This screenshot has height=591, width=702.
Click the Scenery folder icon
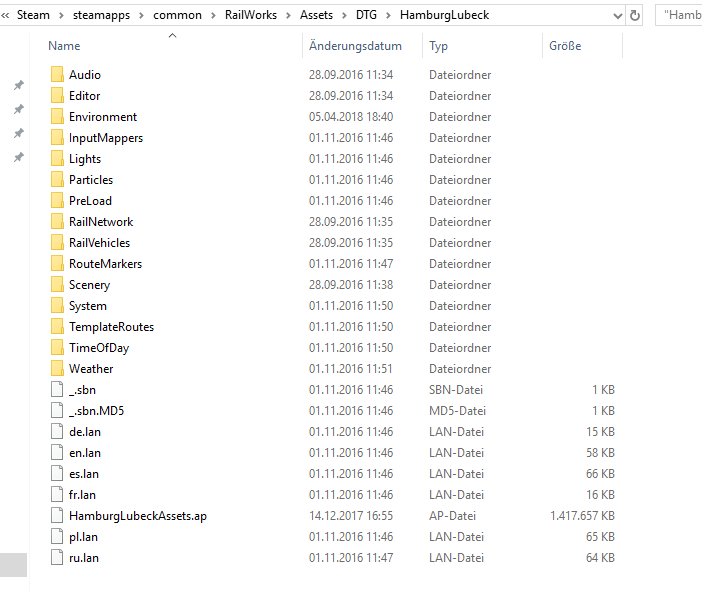click(57, 285)
